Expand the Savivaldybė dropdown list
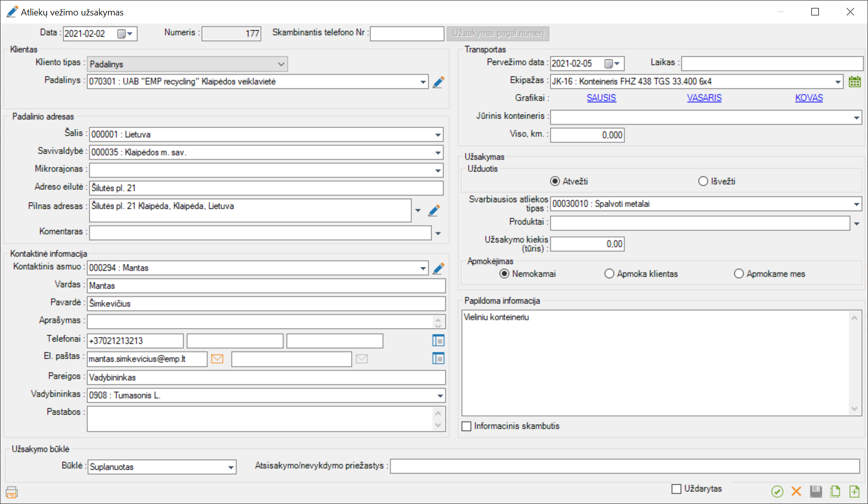The width and height of the screenshot is (868, 504). point(438,153)
